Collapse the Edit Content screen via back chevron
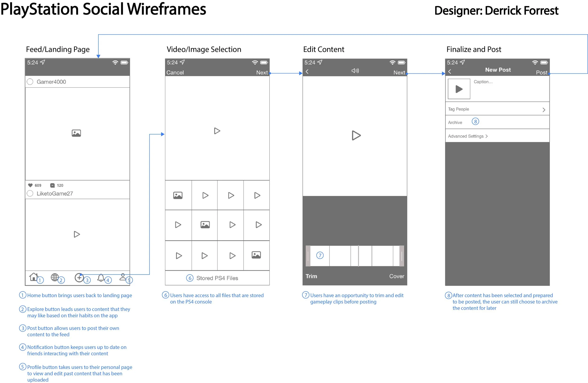 pos(307,71)
